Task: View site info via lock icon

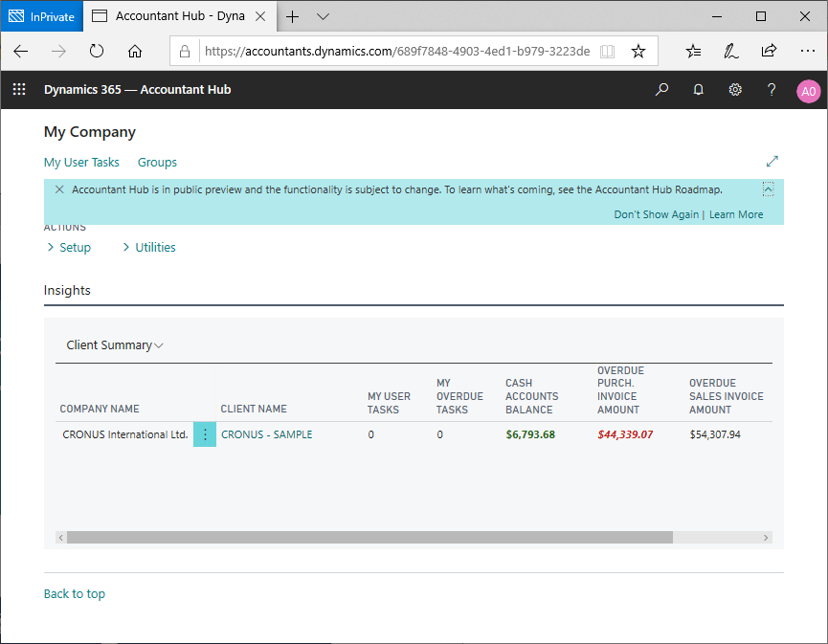Action: pos(185,52)
